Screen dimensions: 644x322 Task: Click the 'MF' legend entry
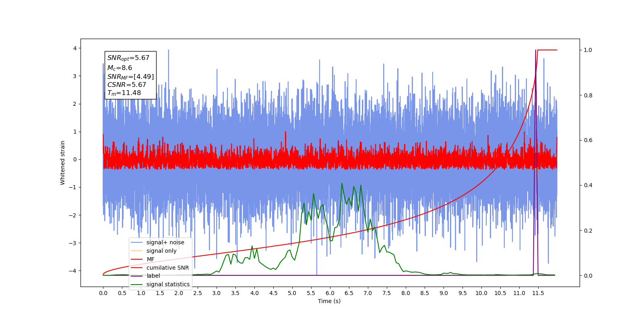tap(143, 259)
